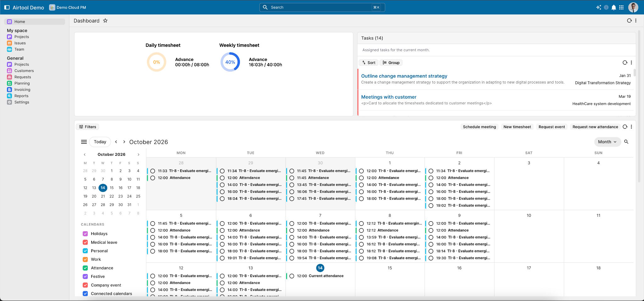
Task: Open the Month view dropdown
Action: click(608, 142)
